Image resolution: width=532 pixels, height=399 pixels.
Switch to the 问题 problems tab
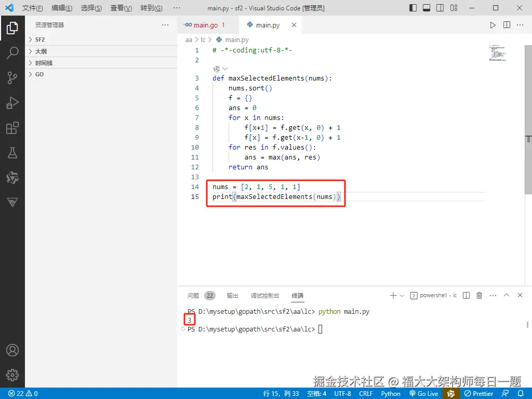click(193, 296)
